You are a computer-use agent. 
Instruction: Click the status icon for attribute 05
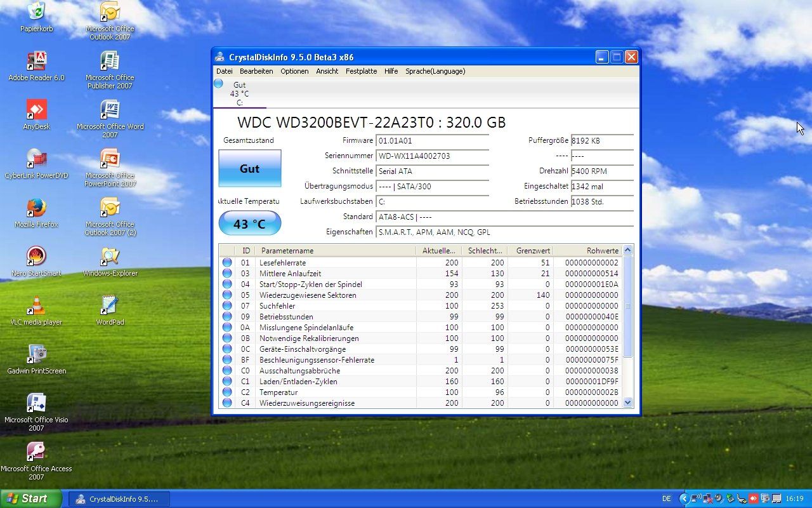[226, 295]
